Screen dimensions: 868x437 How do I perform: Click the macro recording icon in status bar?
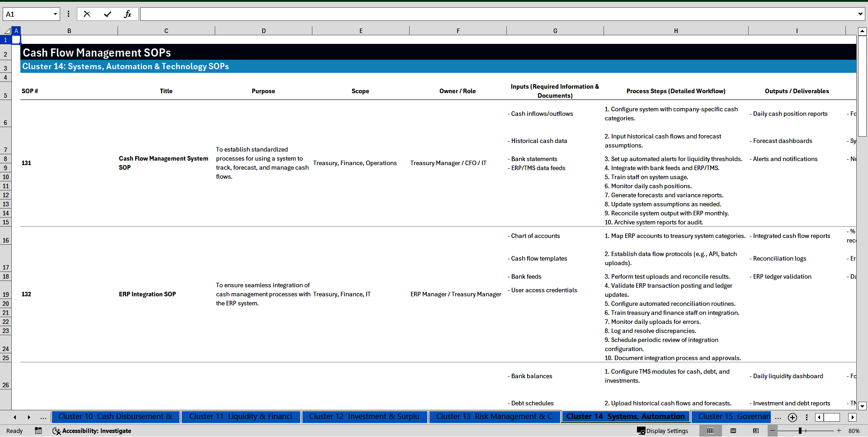point(38,431)
